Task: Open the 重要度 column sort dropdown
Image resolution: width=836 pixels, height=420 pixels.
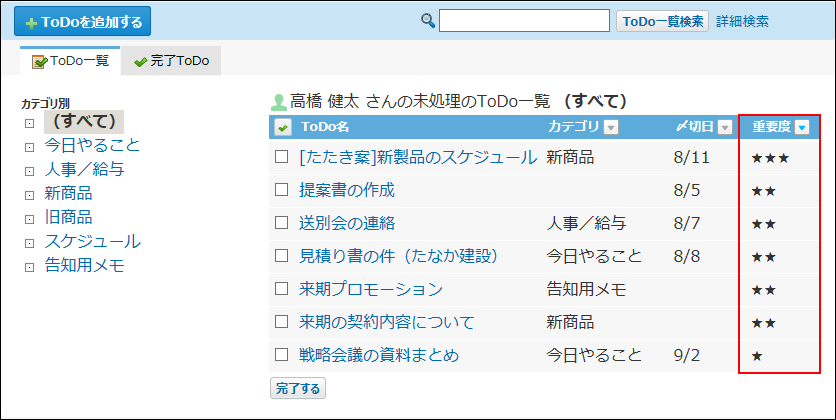Action: [x=802, y=127]
